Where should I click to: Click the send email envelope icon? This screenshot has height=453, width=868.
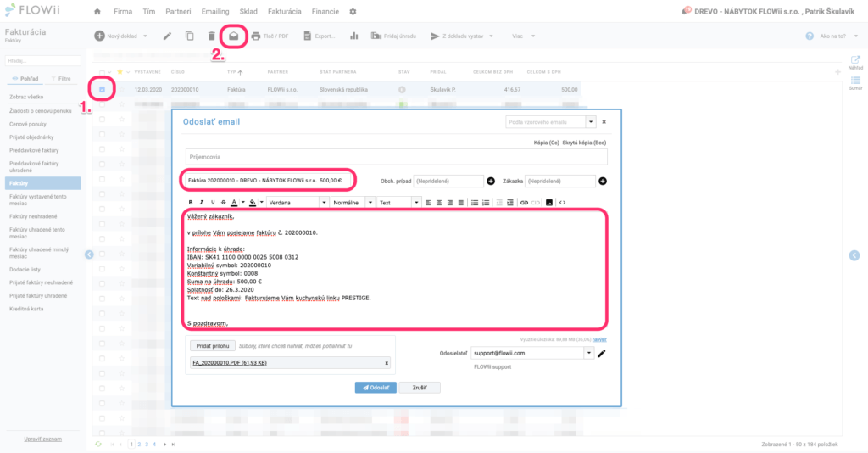pyautogui.click(x=234, y=36)
